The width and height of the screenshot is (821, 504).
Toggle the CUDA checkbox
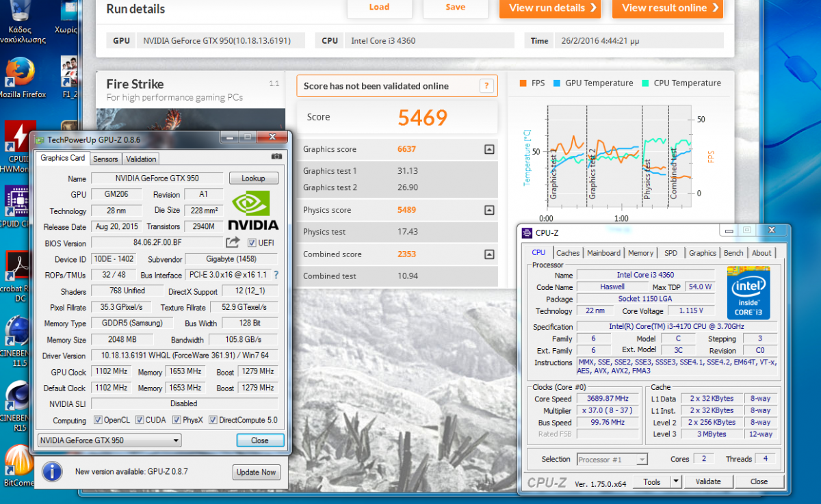(x=140, y=420)
